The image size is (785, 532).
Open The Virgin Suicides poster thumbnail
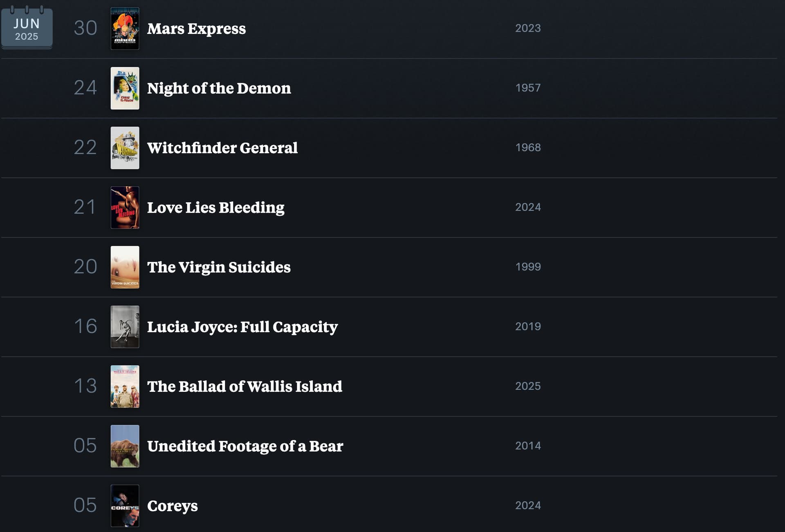(x=125, y=267)
